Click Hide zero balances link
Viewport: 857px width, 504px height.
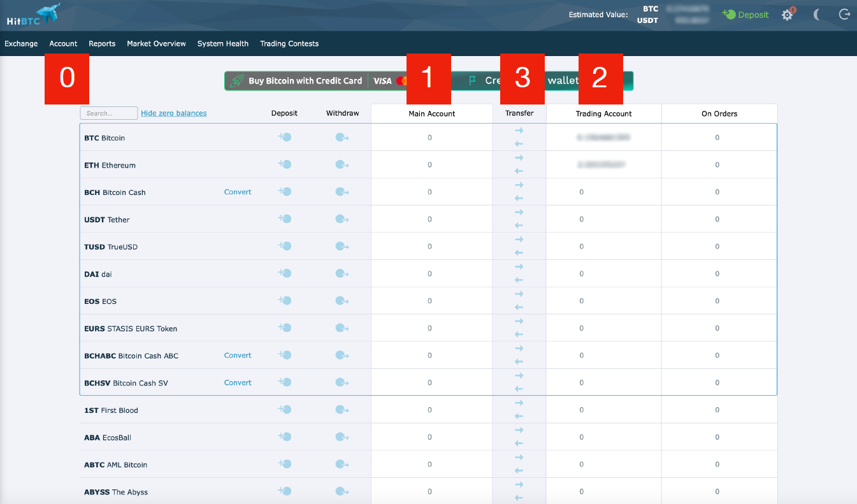pyautogui.click(x=174, y=113)
